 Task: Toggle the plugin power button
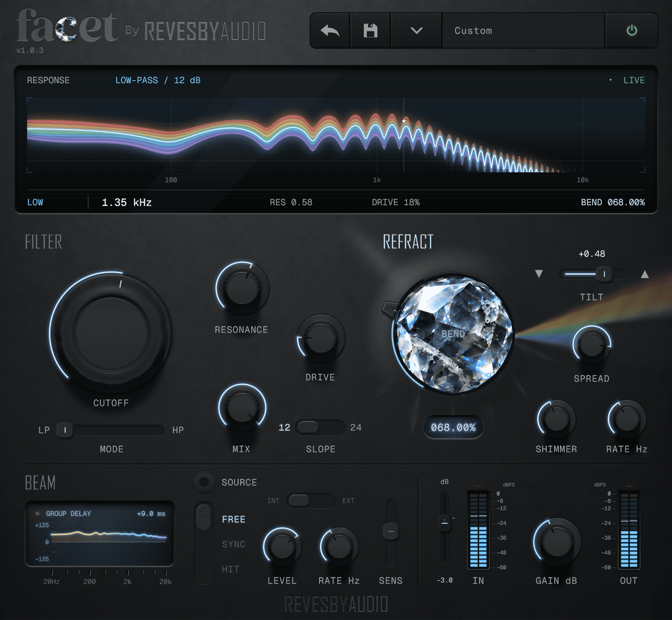coord(632,30)
